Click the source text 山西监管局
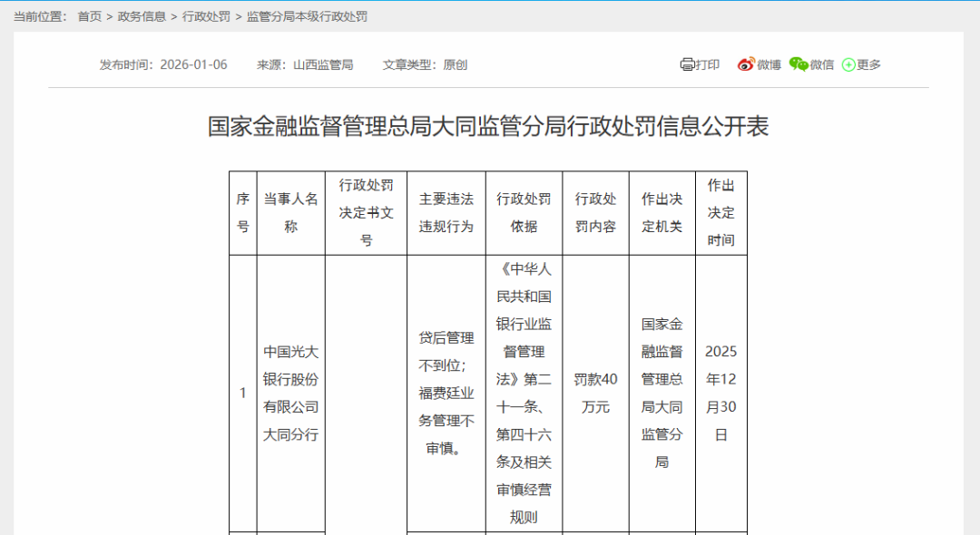The width and height of the screenshot is (980, 535). 323,64
